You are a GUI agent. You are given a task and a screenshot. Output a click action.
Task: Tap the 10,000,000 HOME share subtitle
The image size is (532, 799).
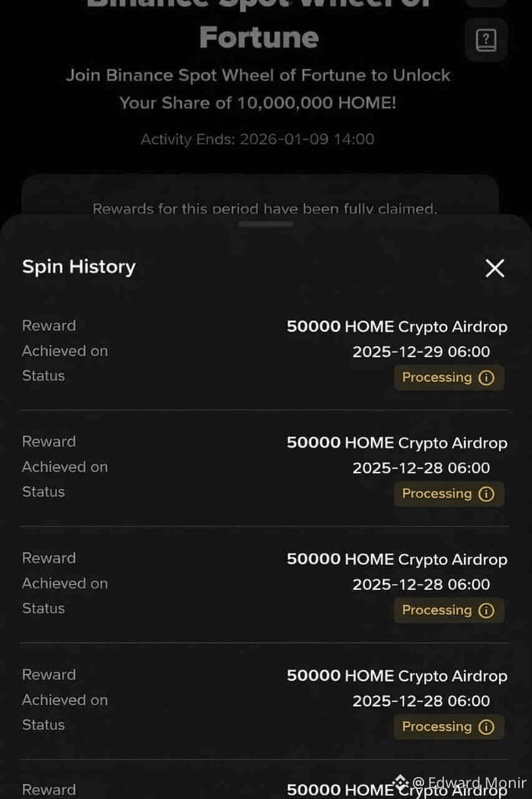[258, 89]
